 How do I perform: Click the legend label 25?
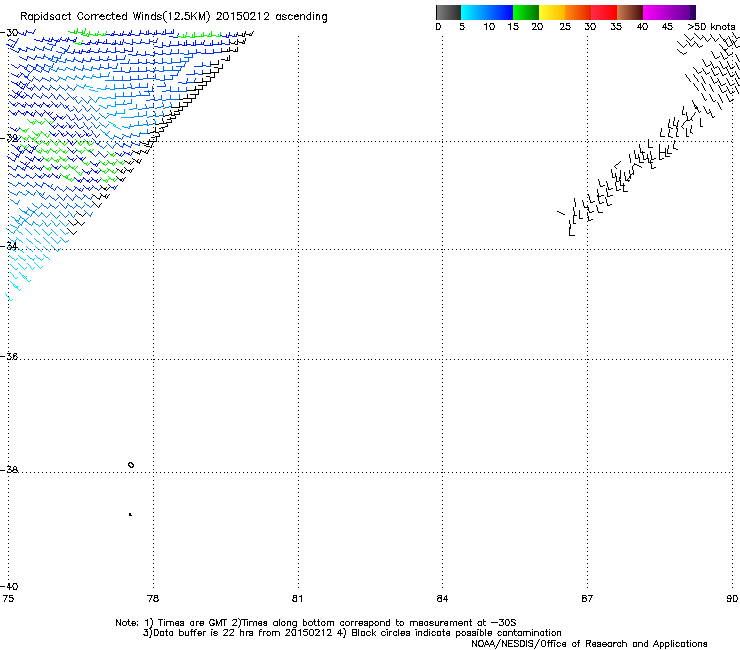pyautogui.click(x=565, y=27)
